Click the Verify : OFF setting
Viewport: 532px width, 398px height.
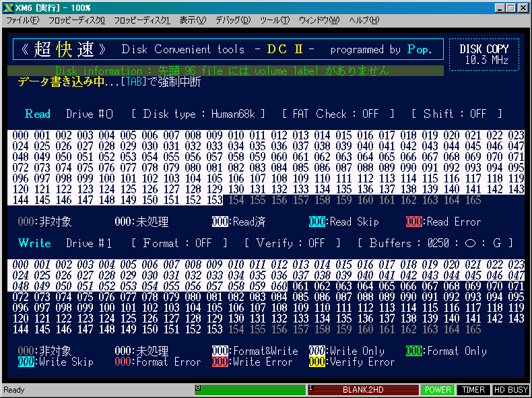tap(292, 243)
